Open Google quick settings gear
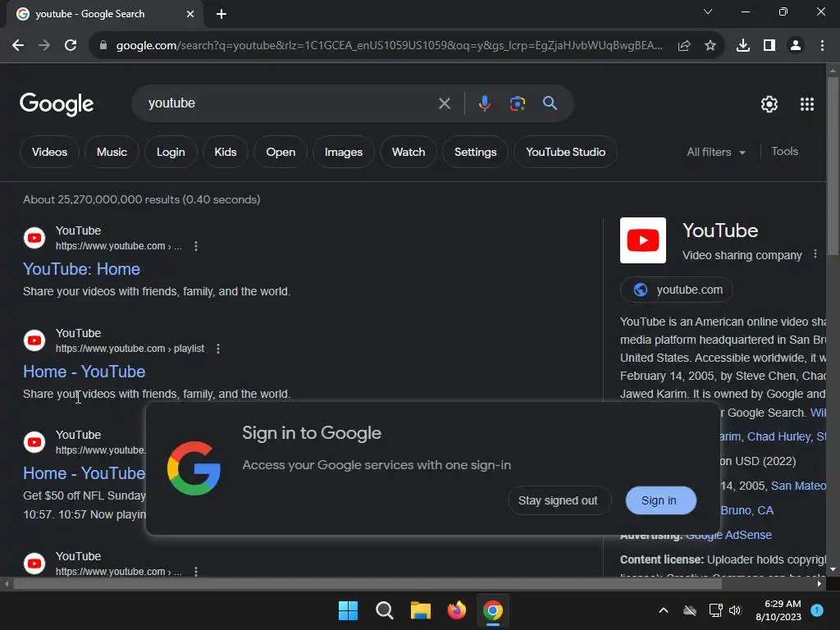 coord(769,104)
